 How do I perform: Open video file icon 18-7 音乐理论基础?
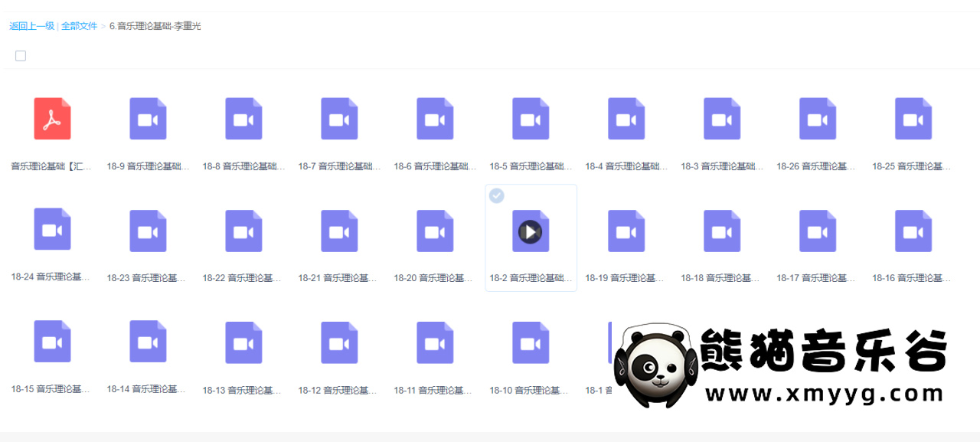click(x=339, y=119)
